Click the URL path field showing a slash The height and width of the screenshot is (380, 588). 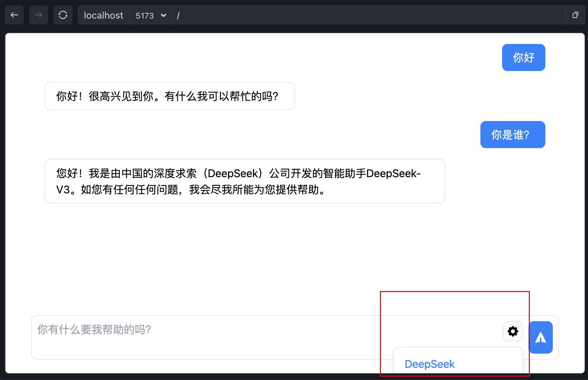click(x=179, y=15)
